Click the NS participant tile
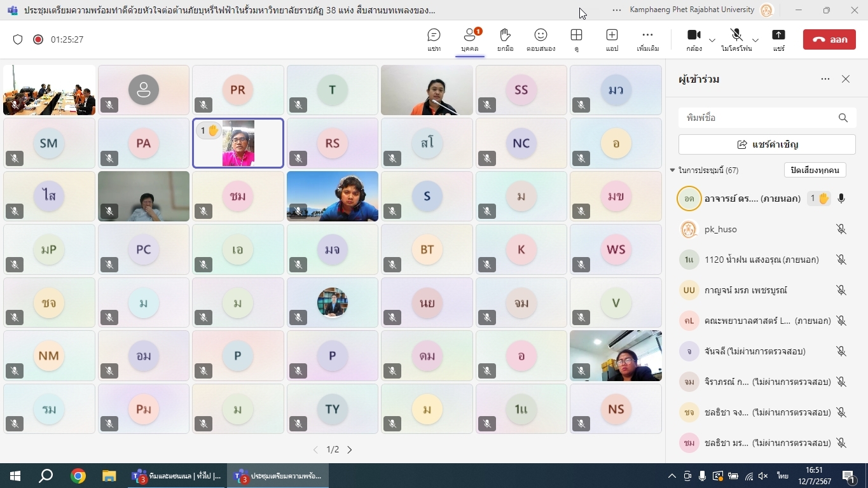The image size is (868, 488). (x=616, y=409)
